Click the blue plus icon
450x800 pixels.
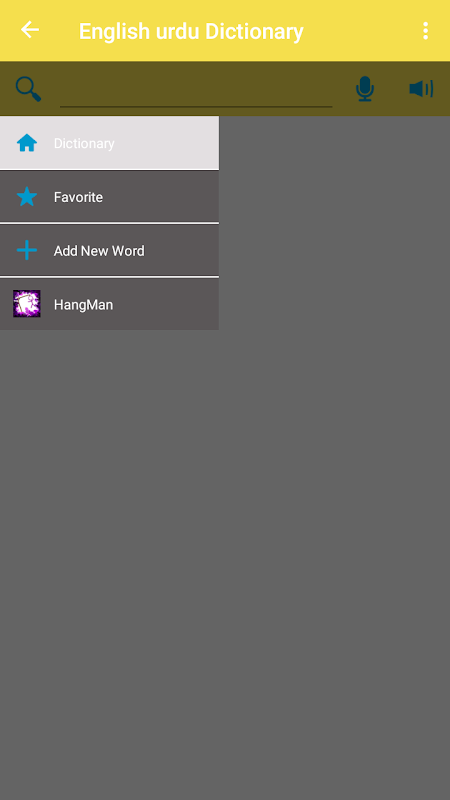tap(27, 251)
